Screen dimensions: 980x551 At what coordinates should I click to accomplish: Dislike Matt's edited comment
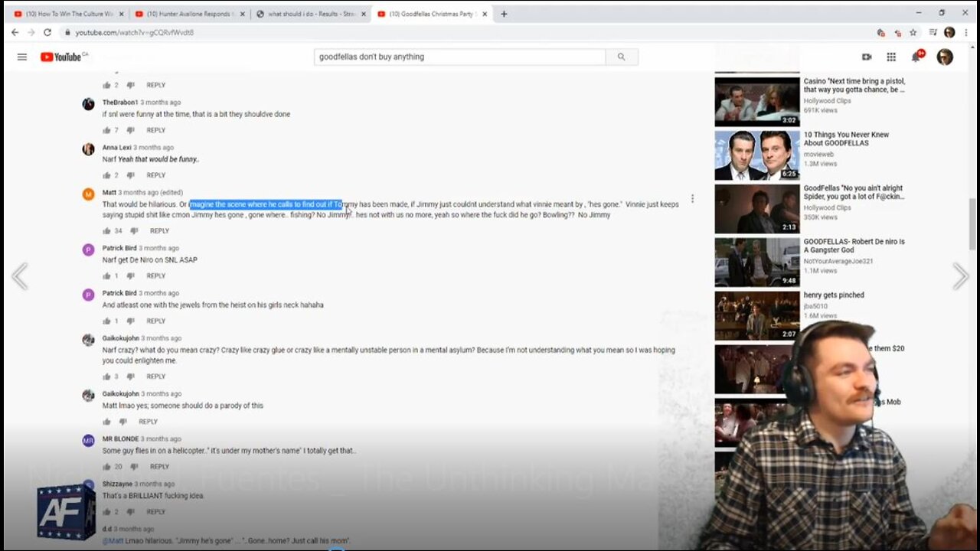pos(134,231)
